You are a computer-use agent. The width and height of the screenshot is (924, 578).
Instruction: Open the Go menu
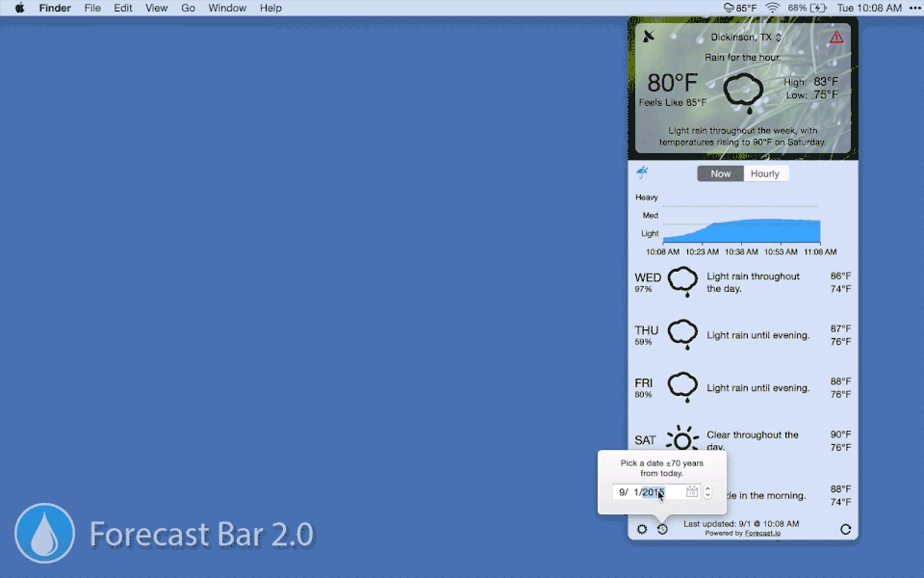188,8
